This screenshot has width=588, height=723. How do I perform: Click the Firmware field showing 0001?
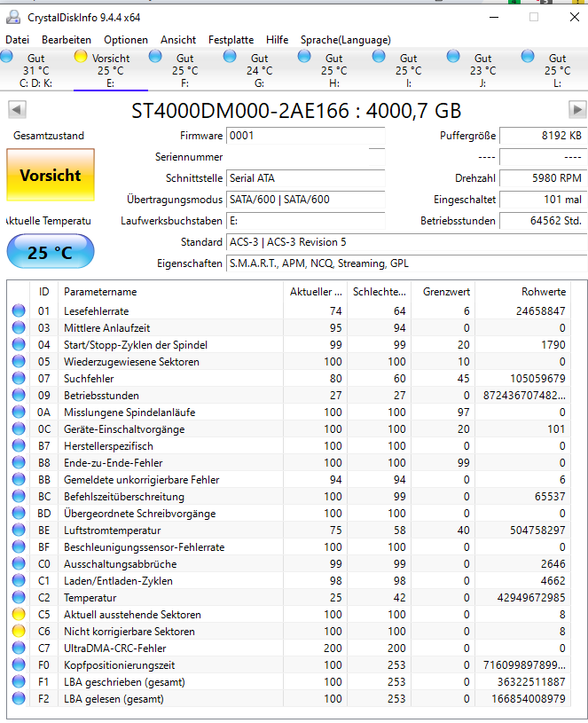(305, 136)
